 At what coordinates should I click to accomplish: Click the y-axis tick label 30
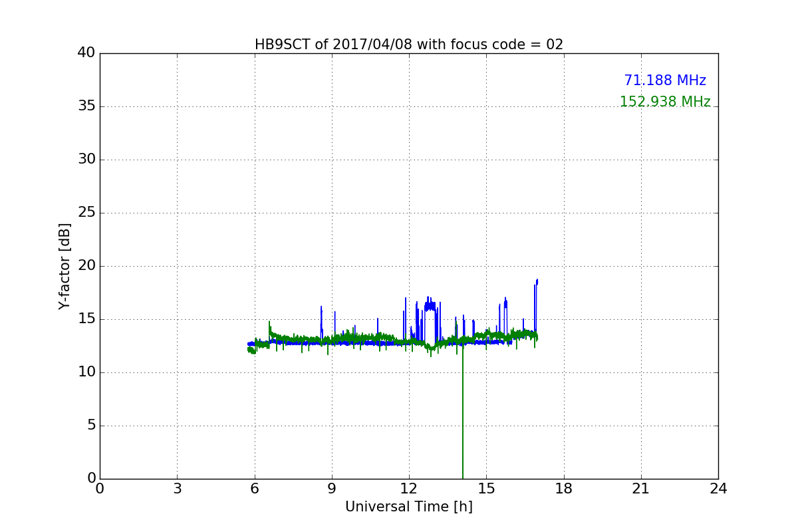pos(86,160)
